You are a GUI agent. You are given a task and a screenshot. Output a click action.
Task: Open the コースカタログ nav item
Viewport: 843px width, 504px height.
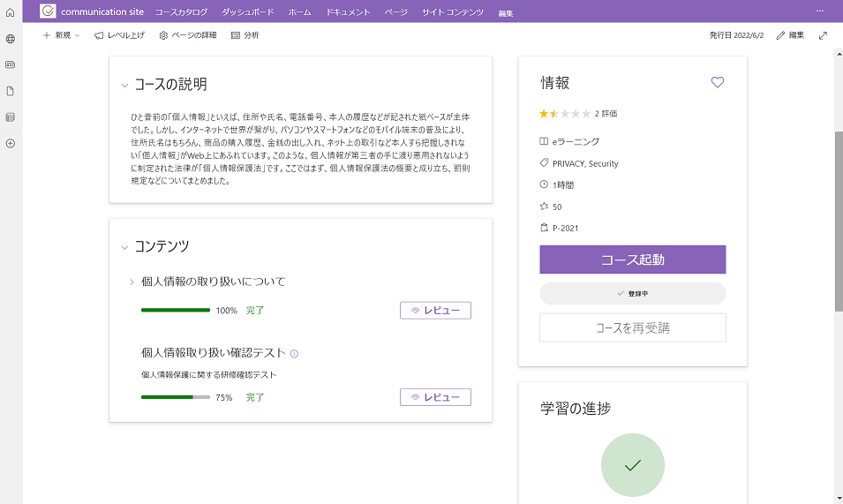tap(181, 11)
